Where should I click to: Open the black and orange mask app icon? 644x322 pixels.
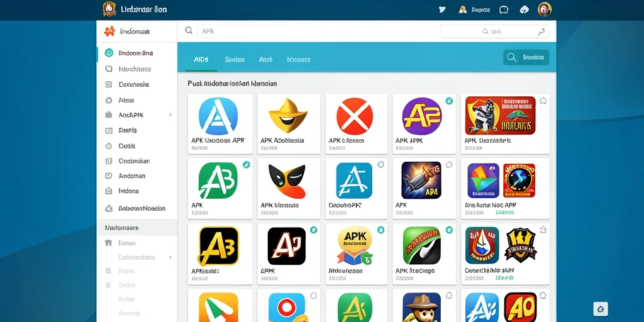[287, 180]
